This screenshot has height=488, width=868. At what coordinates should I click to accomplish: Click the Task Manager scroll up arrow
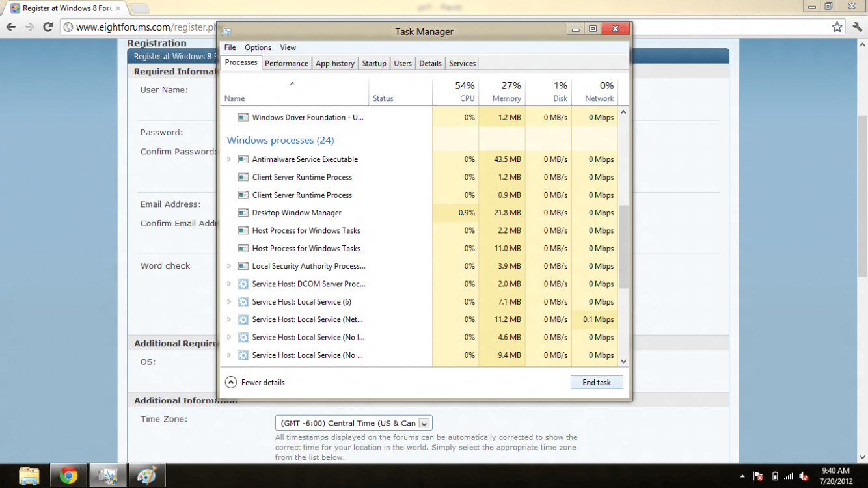(623, 112)
